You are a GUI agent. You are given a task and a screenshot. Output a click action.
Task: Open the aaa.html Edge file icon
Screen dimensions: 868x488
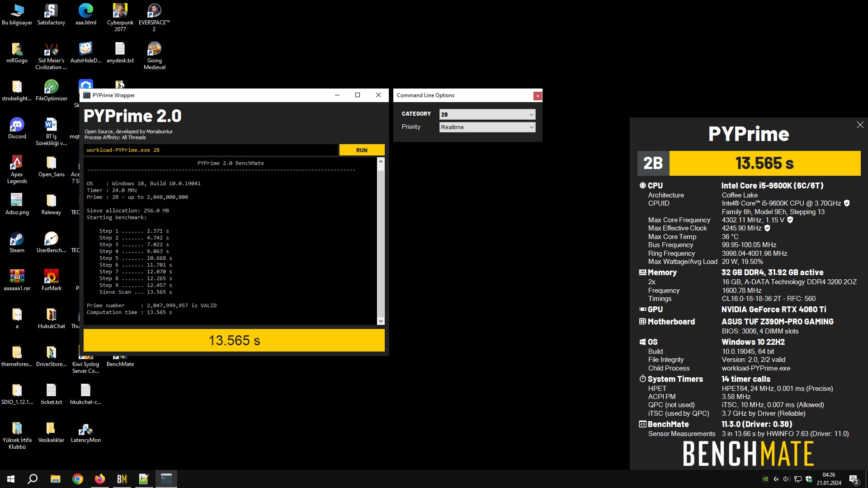point(85,14)
